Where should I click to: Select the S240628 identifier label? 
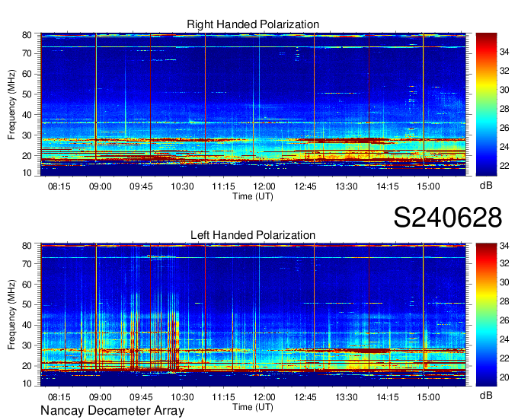(x=448, y=218)
